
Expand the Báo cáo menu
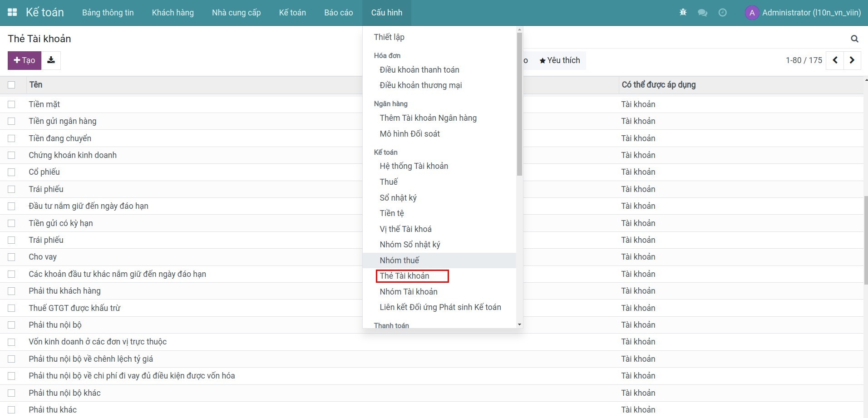tap(338, 13)
